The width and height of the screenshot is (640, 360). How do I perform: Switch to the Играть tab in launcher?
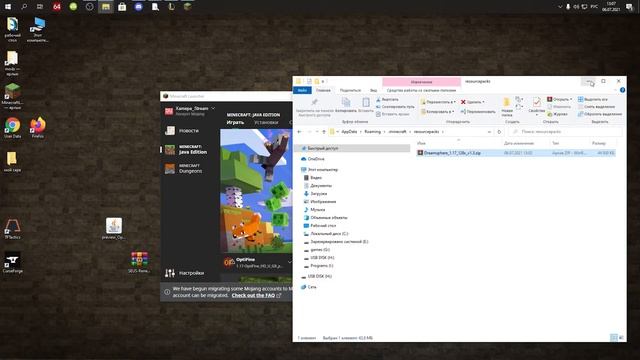pyautogui.click(x=235, y=122)
